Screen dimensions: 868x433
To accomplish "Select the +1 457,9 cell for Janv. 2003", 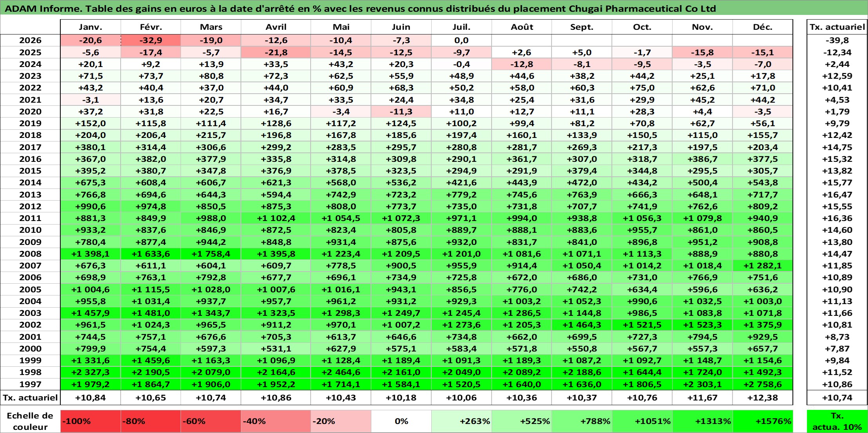I will [90, 313].
